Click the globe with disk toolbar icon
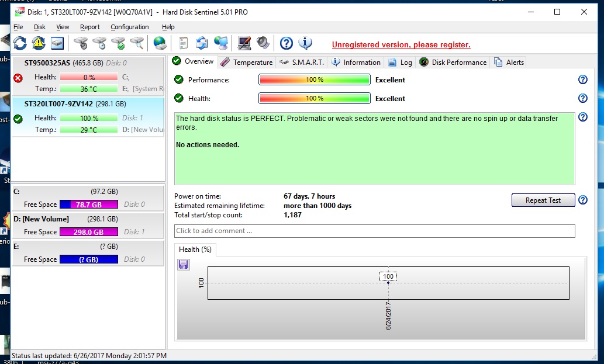 [x=160, y=43]
